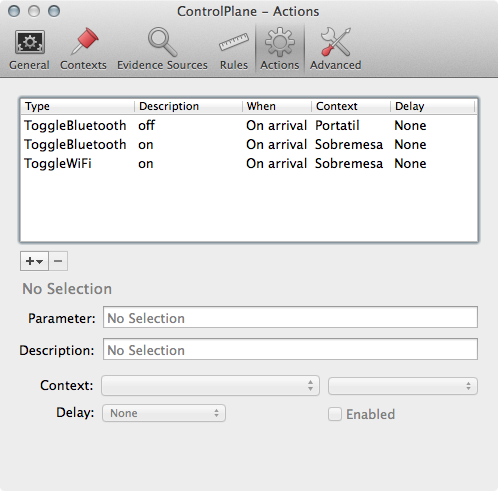
Task: Click Sobremesa in the ToggleWiFi row
Action: click(x=349, y=164)
